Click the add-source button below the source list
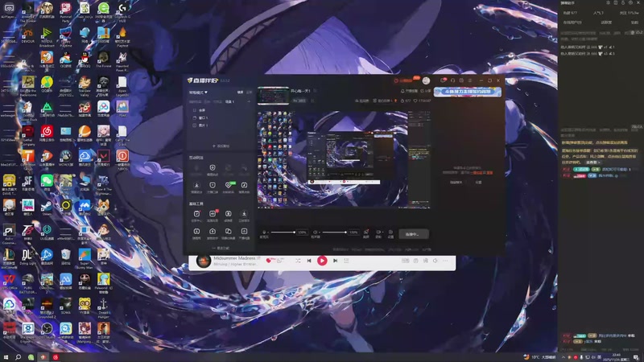This screenshot has width=644, height=362. (x=221, y=146)
